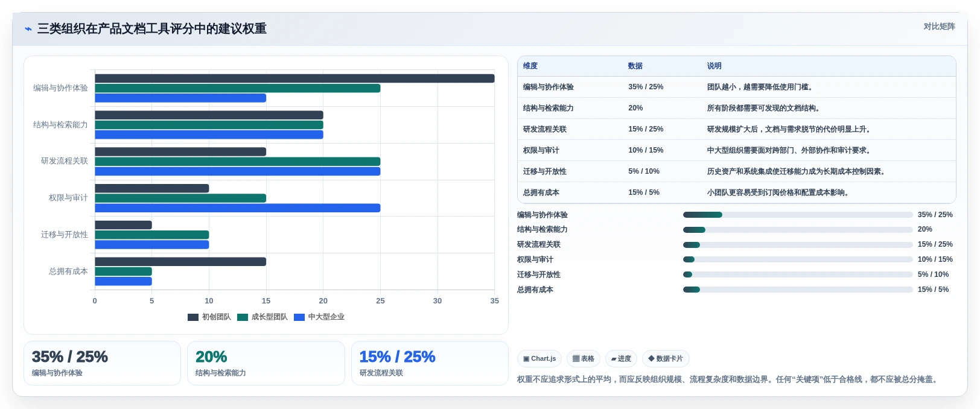
Task: Select the Chart.js tag chip
Action: click(x=539, y=358)
